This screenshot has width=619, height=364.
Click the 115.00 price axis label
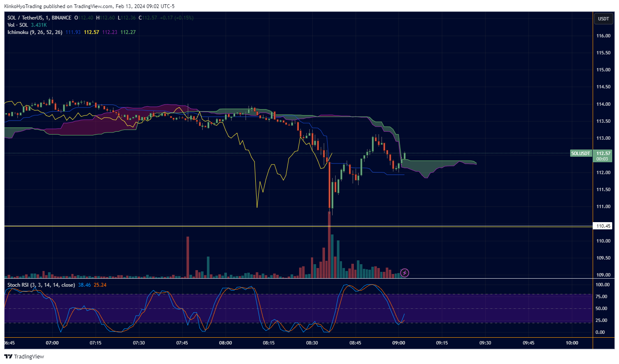pos(603,70)
